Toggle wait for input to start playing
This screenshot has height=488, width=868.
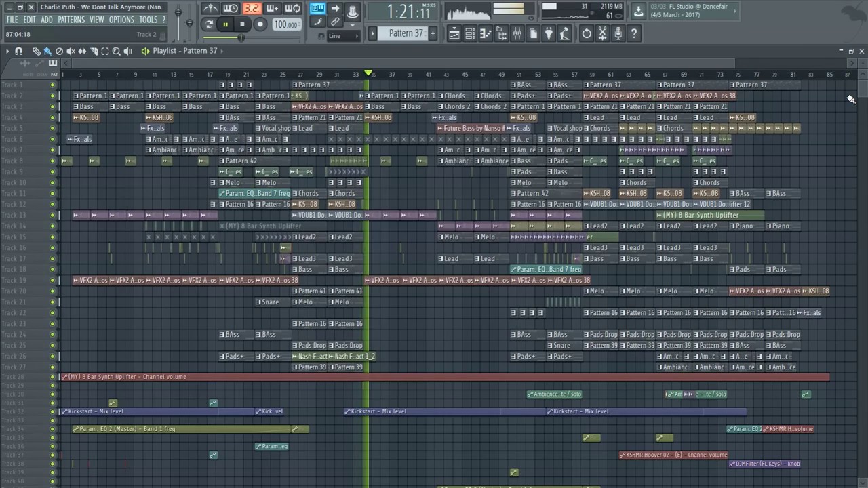click(x=231, y=8)
